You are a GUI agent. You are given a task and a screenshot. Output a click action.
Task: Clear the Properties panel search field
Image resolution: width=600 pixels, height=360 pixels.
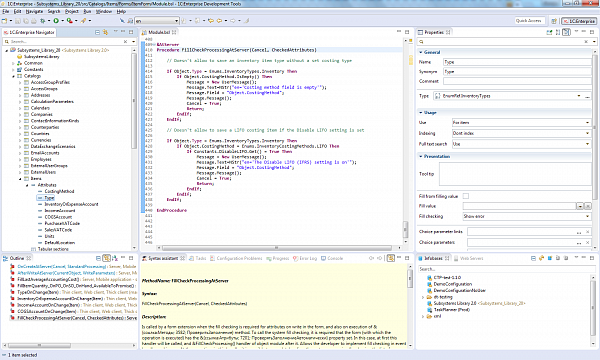click(x=586, y=42)
